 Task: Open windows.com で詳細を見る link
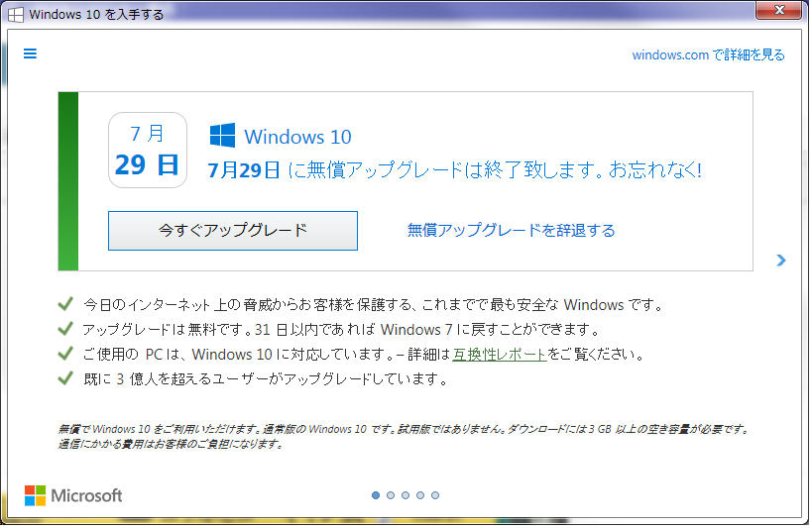point(709,54)
